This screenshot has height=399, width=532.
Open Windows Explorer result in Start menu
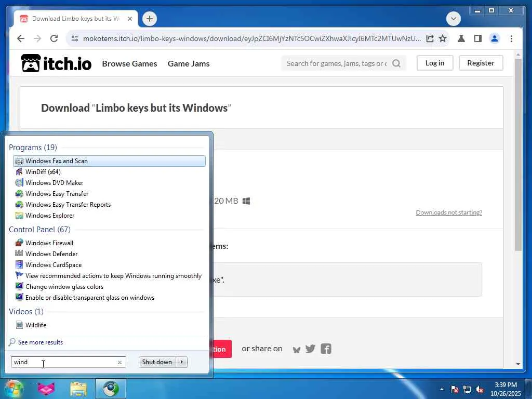[x=109, y=216]
